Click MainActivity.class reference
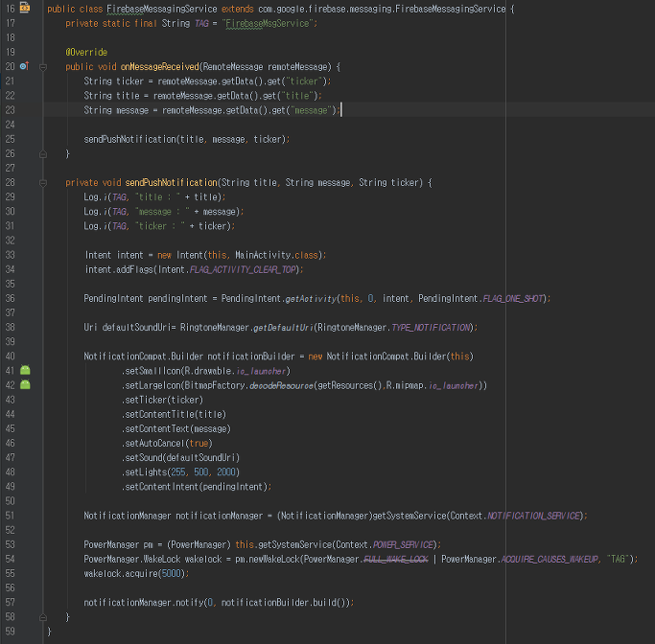 pos(276,255)
